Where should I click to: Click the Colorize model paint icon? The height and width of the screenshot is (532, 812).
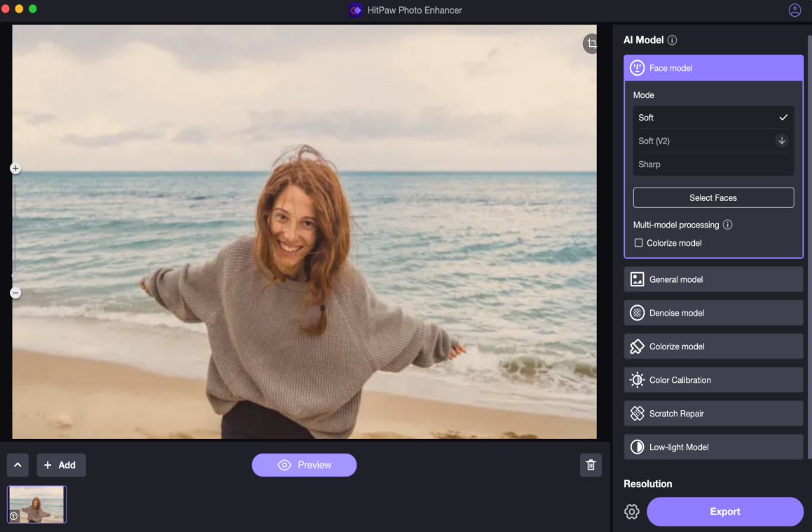point(637,346)
